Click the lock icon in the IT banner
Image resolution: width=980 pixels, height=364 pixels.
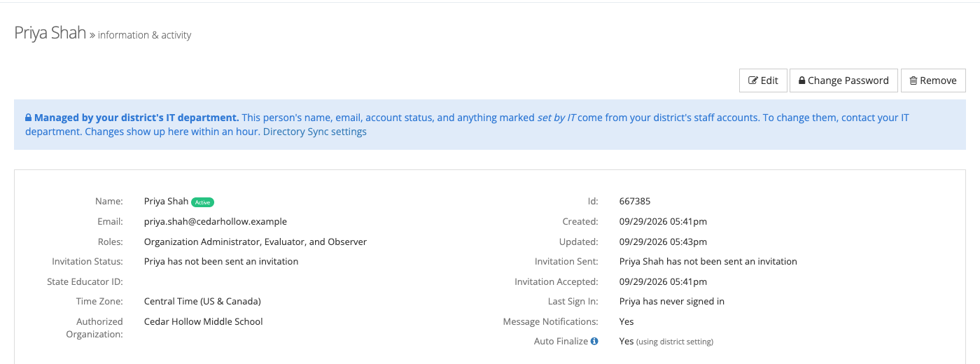[x=29, y=118]
